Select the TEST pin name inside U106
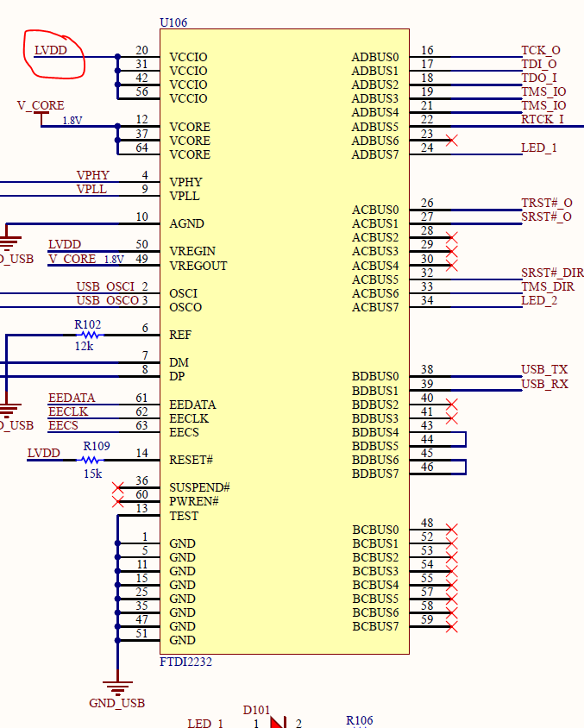Image resolution: width=584 pixels, height=728 pixels. (x=184, y=516)
